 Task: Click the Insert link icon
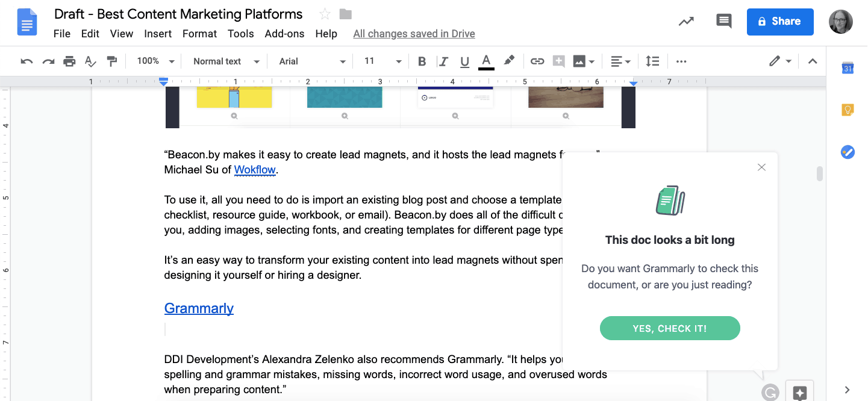(x=537, y=61)
